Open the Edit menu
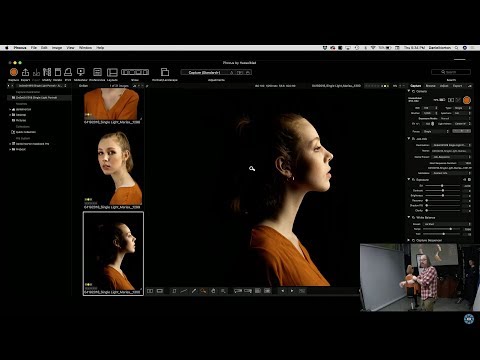The image size is (480, 360). (x=44, y=48)
